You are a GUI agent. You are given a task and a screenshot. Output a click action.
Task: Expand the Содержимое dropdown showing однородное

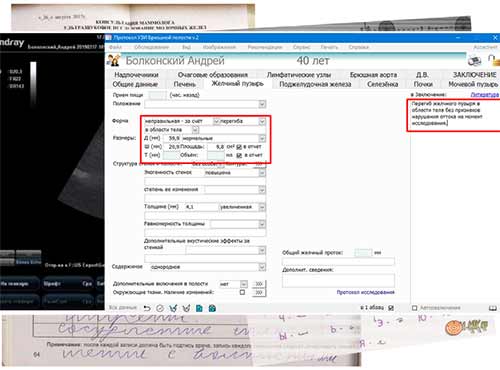[x=262, y=267]
